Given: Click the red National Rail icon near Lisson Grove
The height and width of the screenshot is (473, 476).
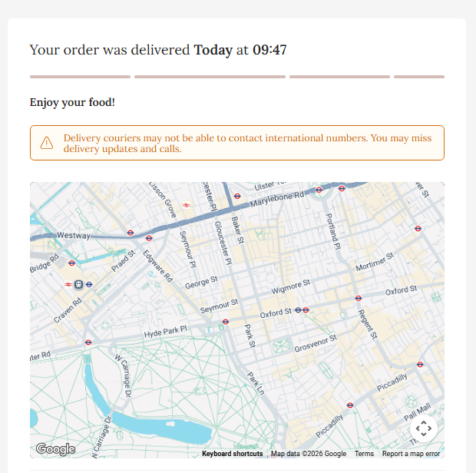Looking at the screenshot, I should [187, 204].
